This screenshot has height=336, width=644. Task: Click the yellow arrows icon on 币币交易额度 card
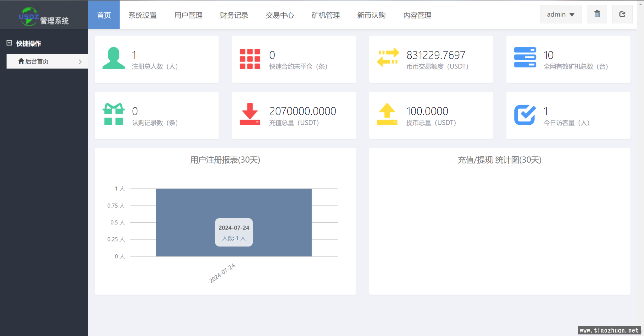click(x=387, y=58)
